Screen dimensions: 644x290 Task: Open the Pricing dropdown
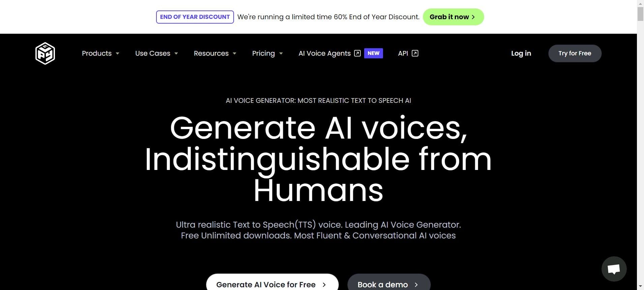pos(267,53)
